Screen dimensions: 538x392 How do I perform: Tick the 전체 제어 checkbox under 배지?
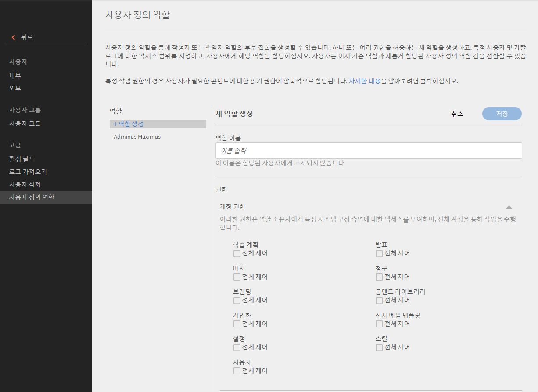point(237,277)
